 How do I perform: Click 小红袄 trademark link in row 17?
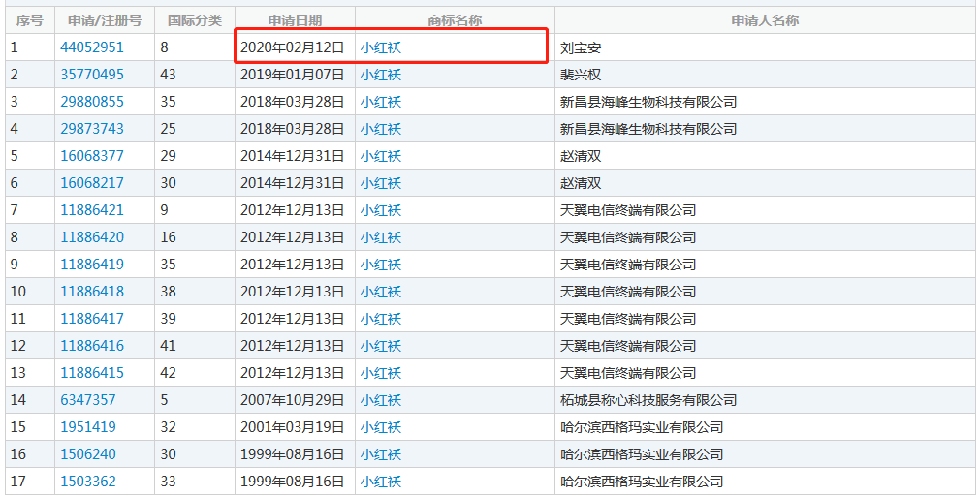(381, 482)
